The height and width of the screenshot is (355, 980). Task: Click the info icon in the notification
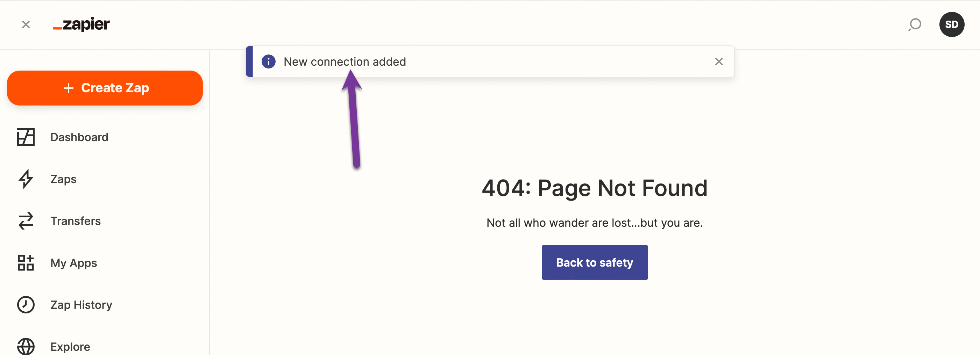click(x=269, y=61)
